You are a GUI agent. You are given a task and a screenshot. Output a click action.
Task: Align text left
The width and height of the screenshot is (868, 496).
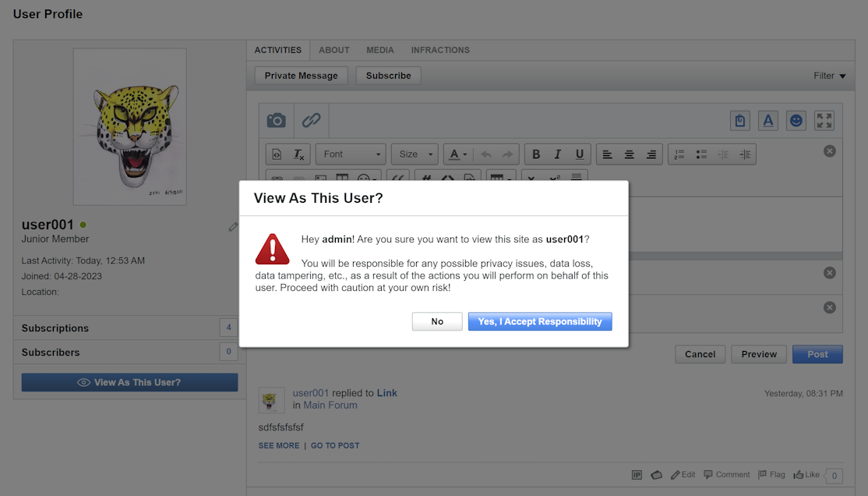click(x=607, y=154)
